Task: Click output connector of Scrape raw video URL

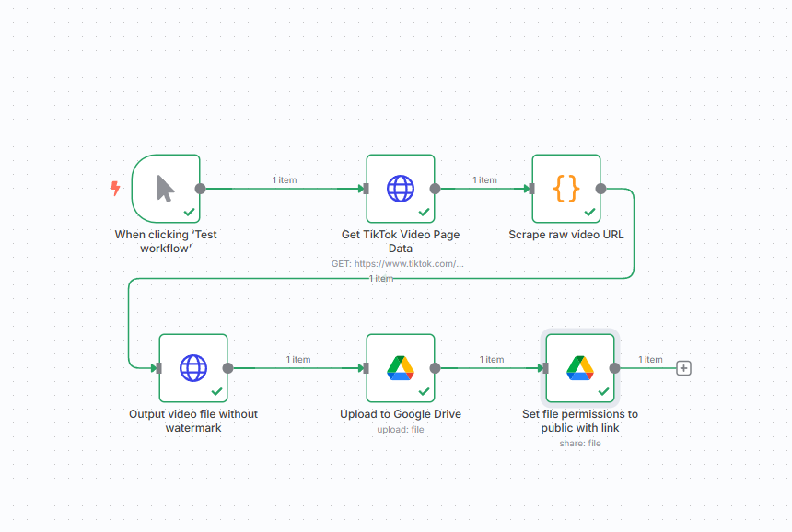Action: [600, 189]
